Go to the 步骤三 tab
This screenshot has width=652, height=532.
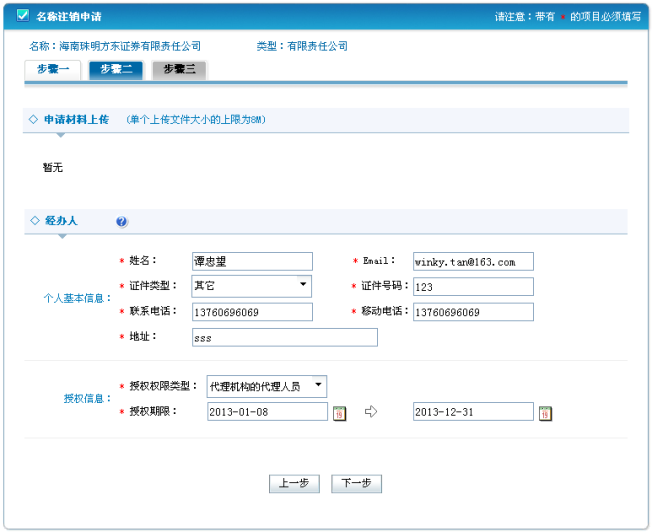[x=179, y=69]
